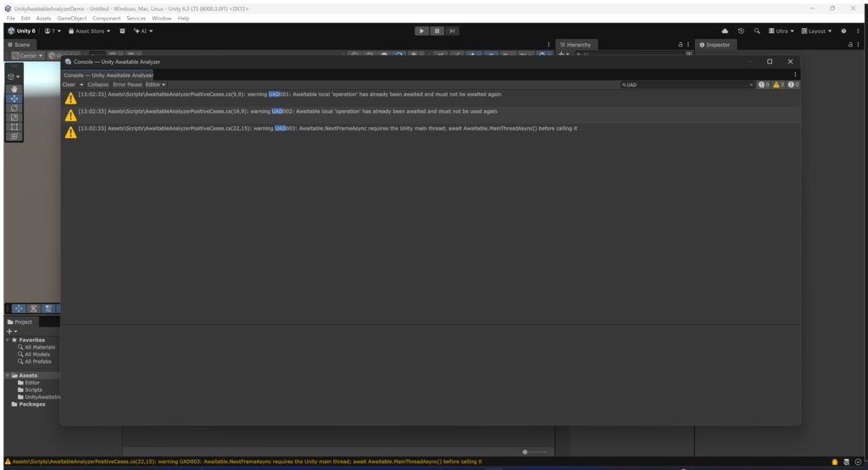
Task: Select the Scene tab
Action: (x=19, y=44)
